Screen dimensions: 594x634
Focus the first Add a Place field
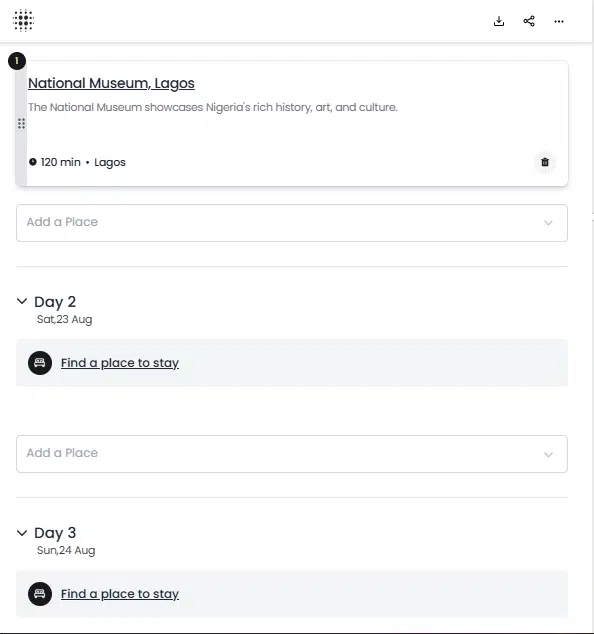292,223
